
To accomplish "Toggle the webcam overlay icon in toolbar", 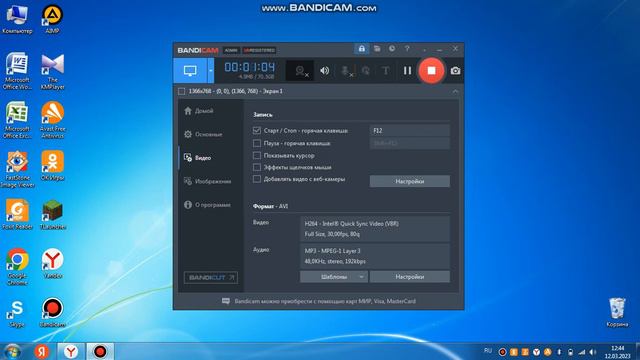I will tap(300, 71).
